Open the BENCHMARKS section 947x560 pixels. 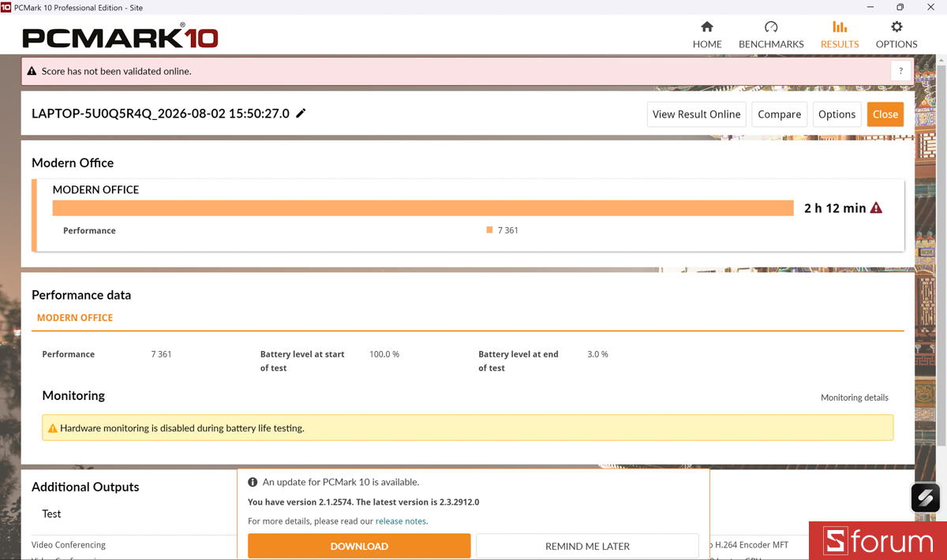(x=771, y=35)
